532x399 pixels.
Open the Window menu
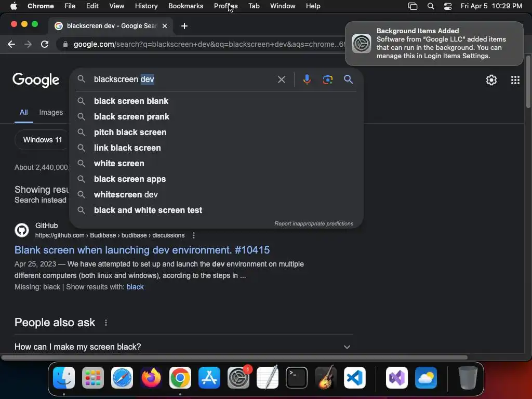283,6
